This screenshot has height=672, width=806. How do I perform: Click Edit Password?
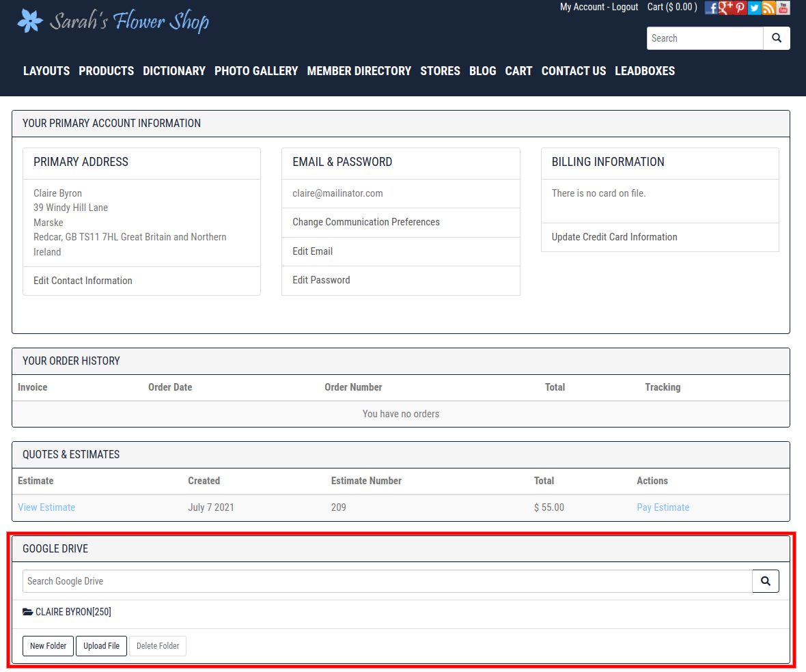(x=321, y=280)
